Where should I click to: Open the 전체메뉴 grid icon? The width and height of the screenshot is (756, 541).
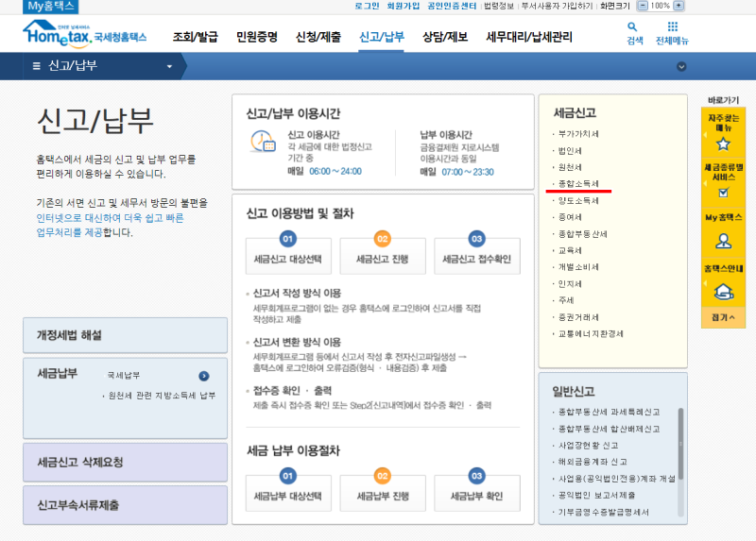click(672, 27)
